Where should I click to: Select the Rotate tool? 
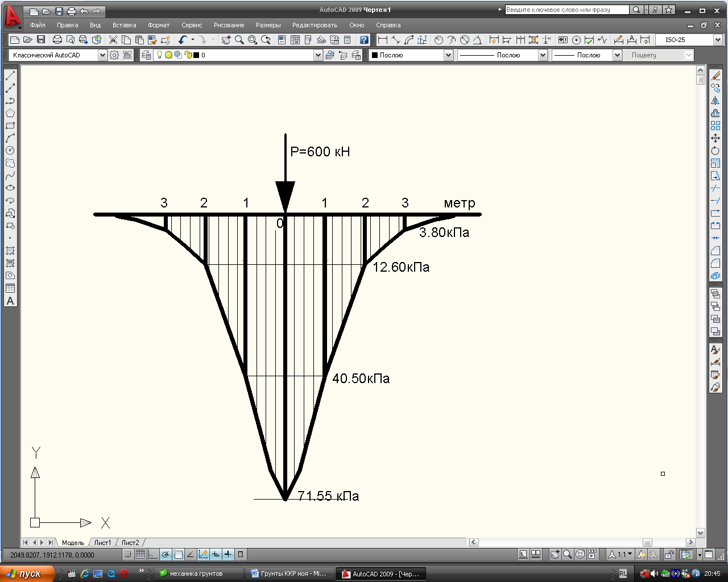click(x=715, y=151)
